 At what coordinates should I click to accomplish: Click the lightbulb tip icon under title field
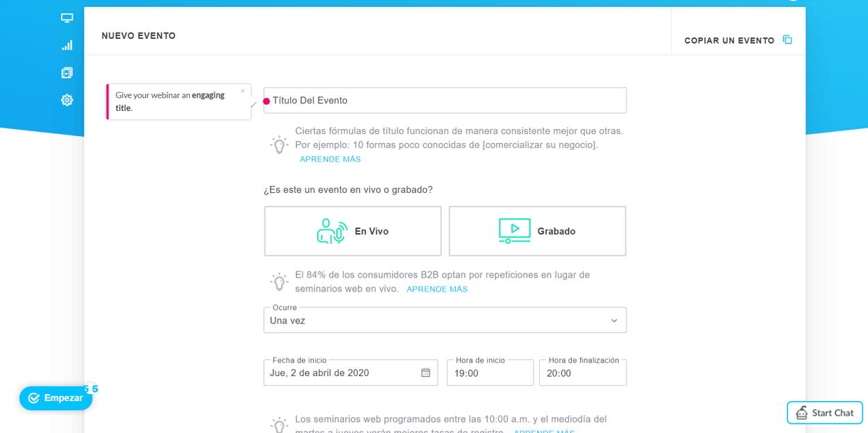point(279,144)
